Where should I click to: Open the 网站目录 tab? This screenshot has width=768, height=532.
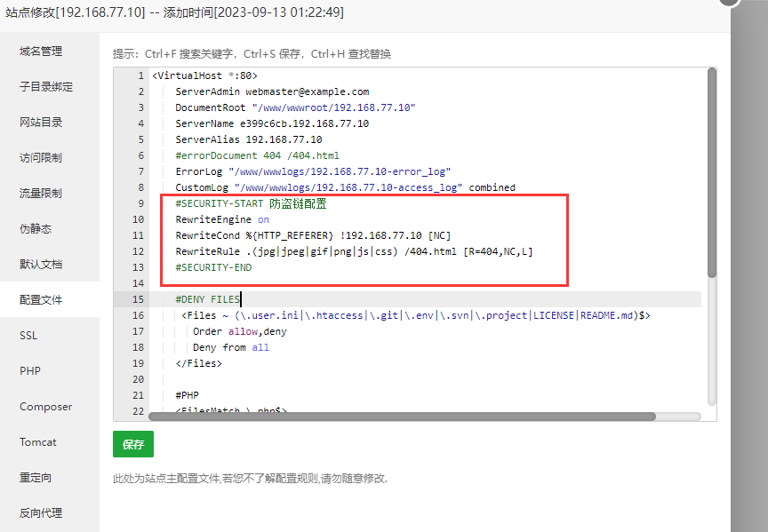pyautogui.click(x=40, y=122)
